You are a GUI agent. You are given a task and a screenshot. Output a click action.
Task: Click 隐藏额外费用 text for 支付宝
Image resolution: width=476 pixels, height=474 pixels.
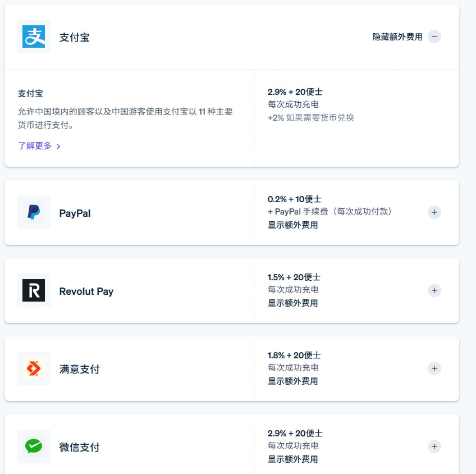[x=397, y=37]
